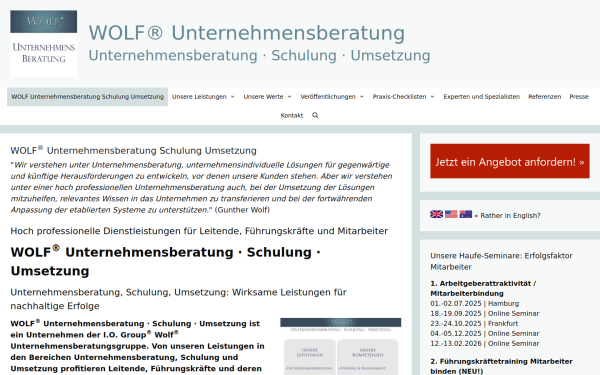Image resolution: width=600 pixels, height=375 pixels.
Task: Click the Gunther Wolf quote paragraph
Action: tap(201, 187)
